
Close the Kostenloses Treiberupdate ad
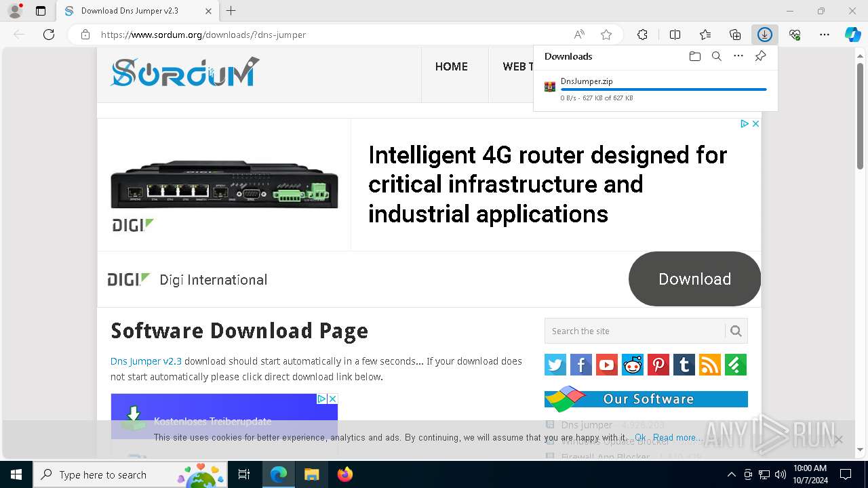click(332, 399)
